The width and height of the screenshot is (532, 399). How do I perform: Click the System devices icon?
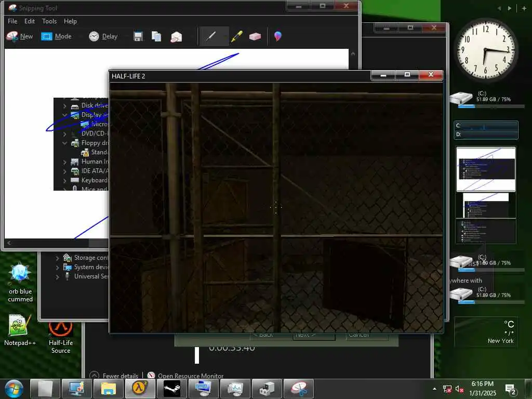pos(67,268)
